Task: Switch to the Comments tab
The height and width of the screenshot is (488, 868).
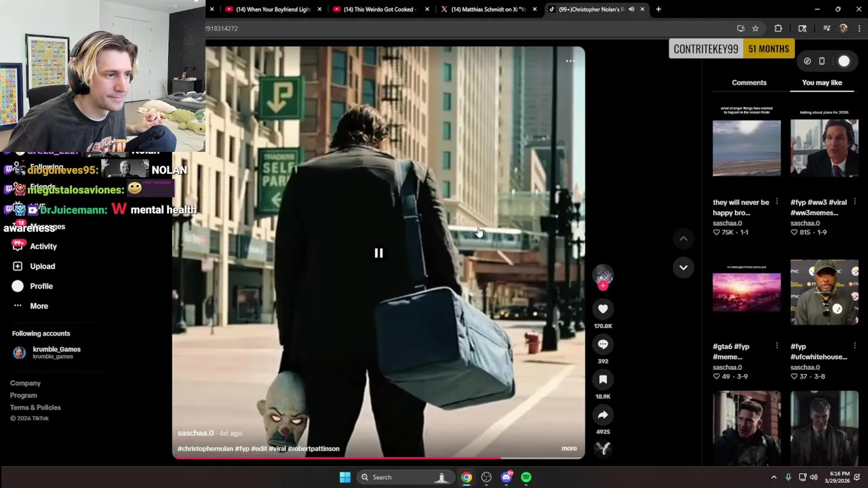Action: pos(749,83)
